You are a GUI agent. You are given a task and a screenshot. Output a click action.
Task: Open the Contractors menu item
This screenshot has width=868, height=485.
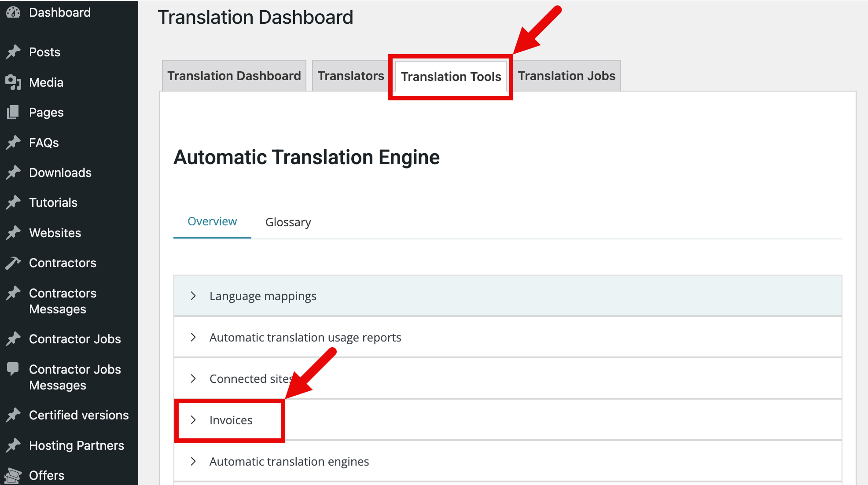[63, 263]
